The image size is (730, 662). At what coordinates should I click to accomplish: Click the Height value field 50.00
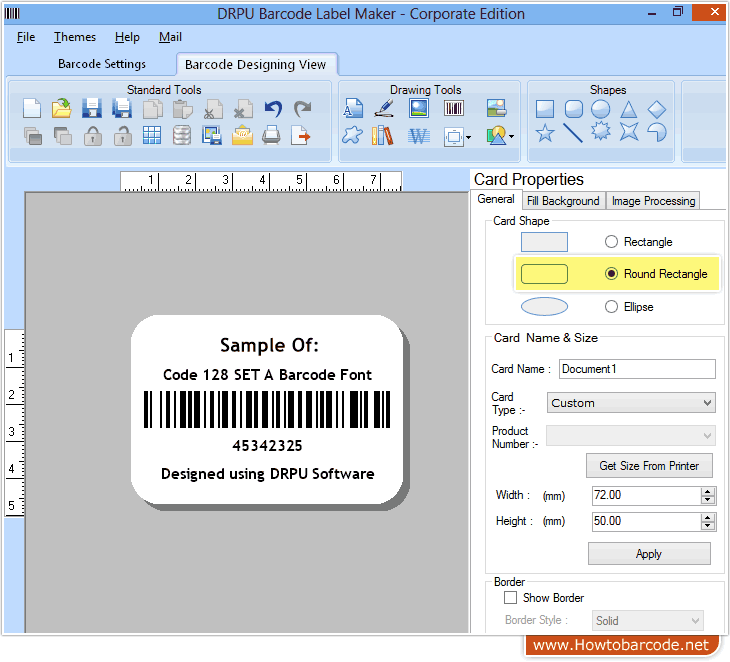click(x=646, y=521)
